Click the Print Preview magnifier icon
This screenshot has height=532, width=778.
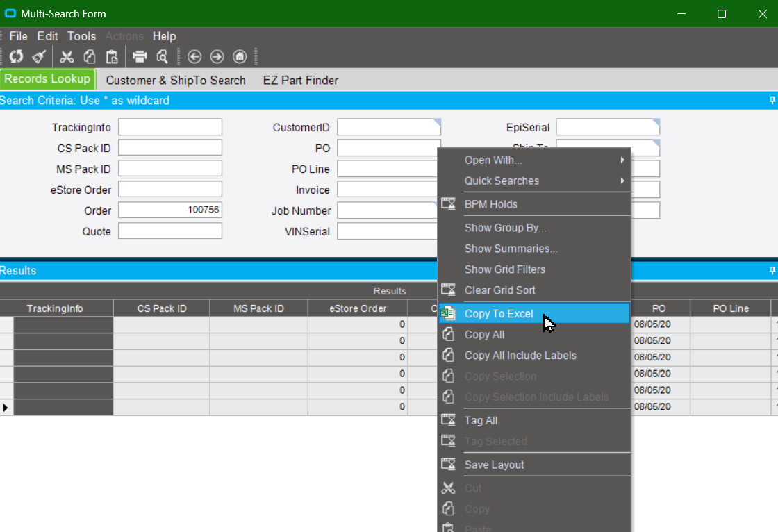click(x=160, y=56)
